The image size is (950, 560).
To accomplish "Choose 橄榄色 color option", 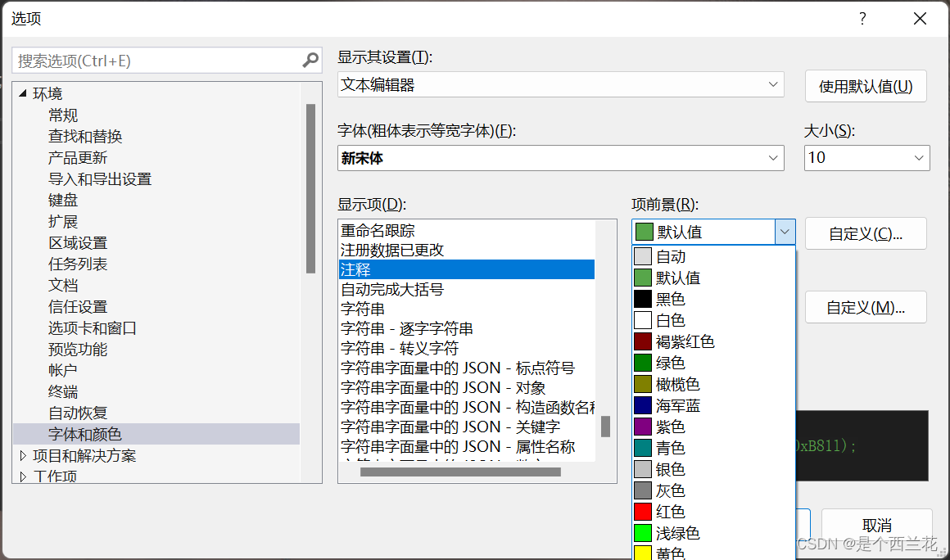I will [713, 385].
